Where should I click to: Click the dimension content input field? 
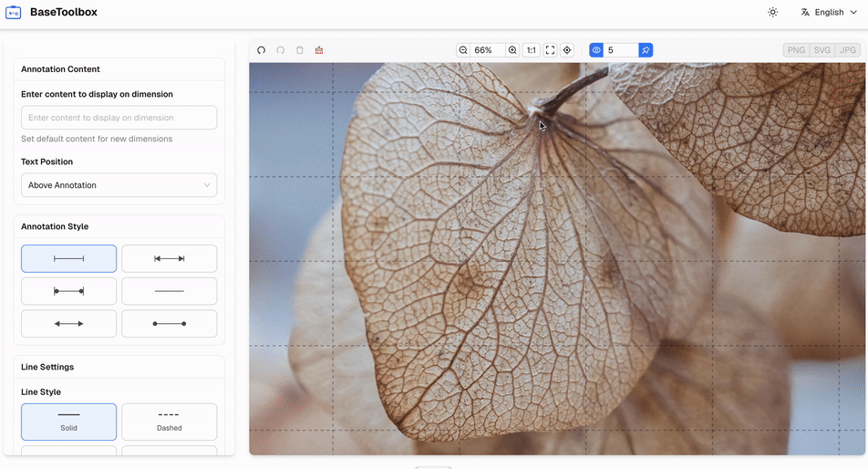coord(119,118)
